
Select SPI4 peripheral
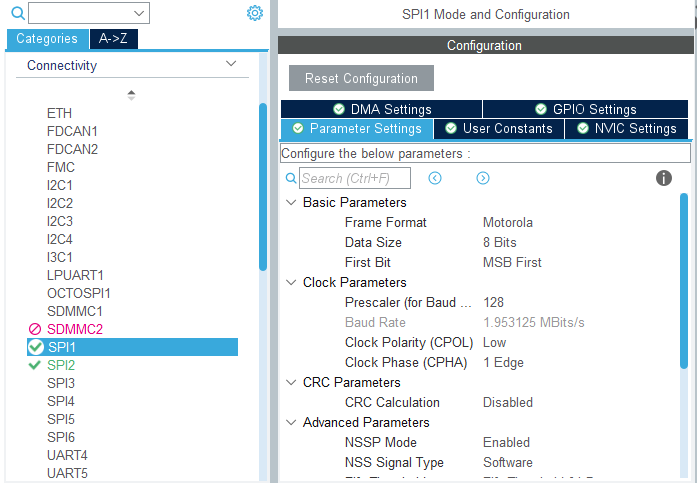(x=61, y=401)
